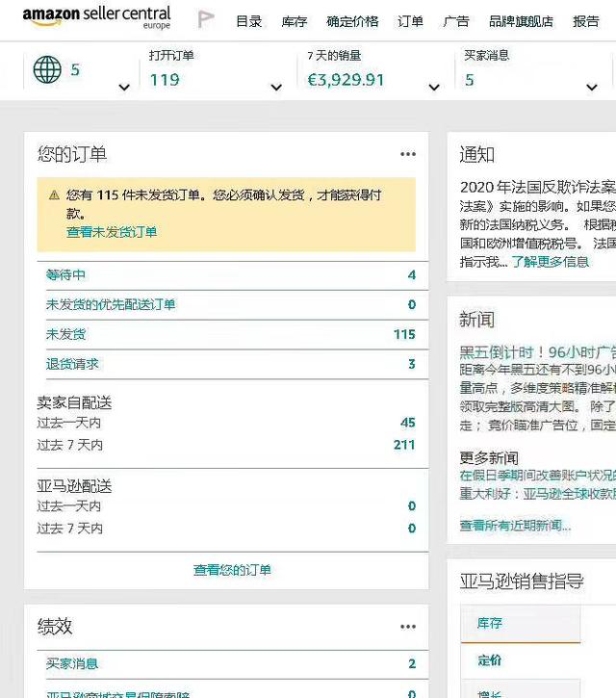Open the three-dot menu on 绩效 card
616x698 pixels.
point(408,627)
